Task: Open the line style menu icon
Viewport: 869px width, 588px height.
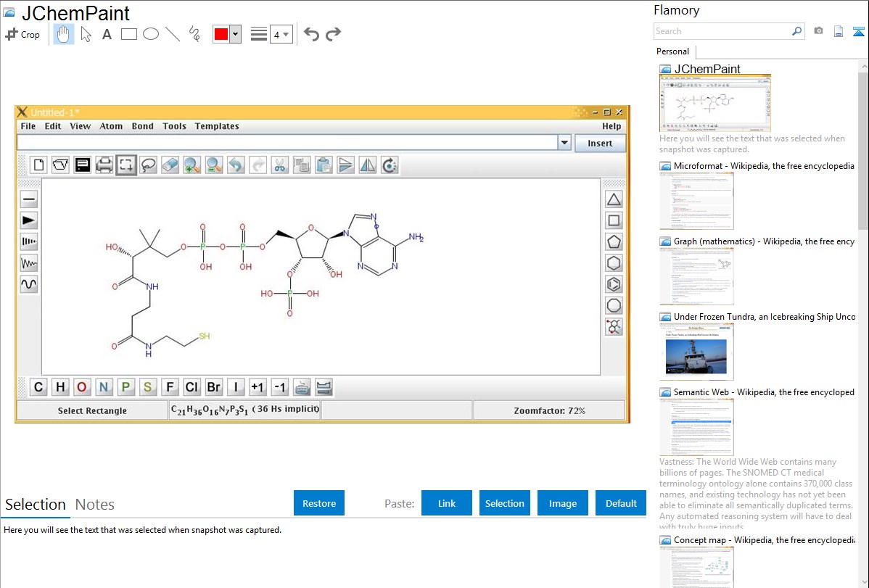Action: pos(259,34)
